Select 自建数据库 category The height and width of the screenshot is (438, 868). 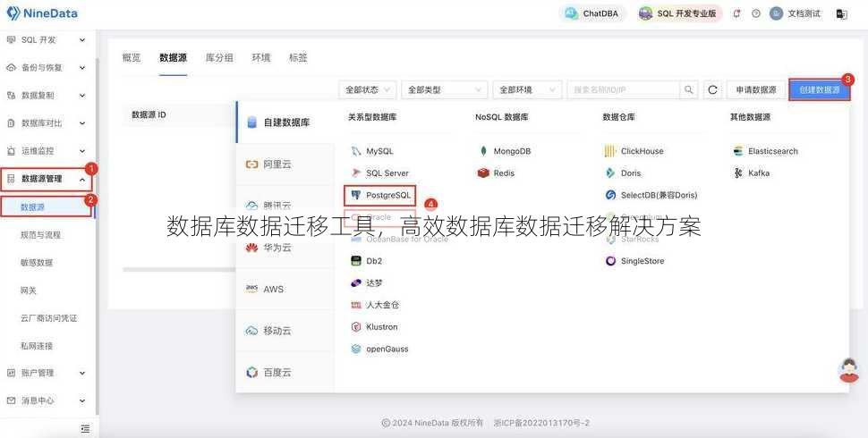[285, 122]
